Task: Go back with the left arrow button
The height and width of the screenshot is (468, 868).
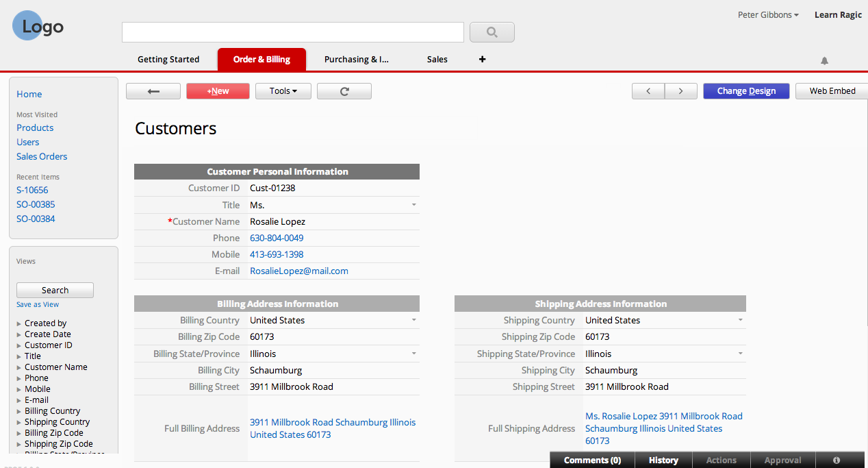Action: point(153,91)
